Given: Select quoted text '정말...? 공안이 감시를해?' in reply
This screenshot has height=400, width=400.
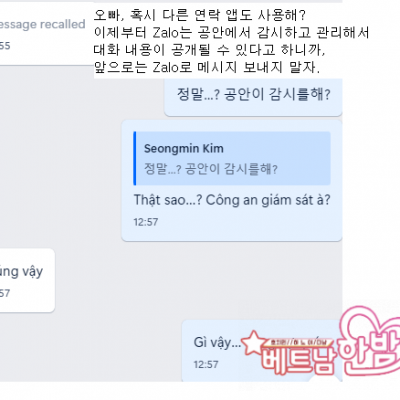Looking at the screenshot, I should click(211, 169).
